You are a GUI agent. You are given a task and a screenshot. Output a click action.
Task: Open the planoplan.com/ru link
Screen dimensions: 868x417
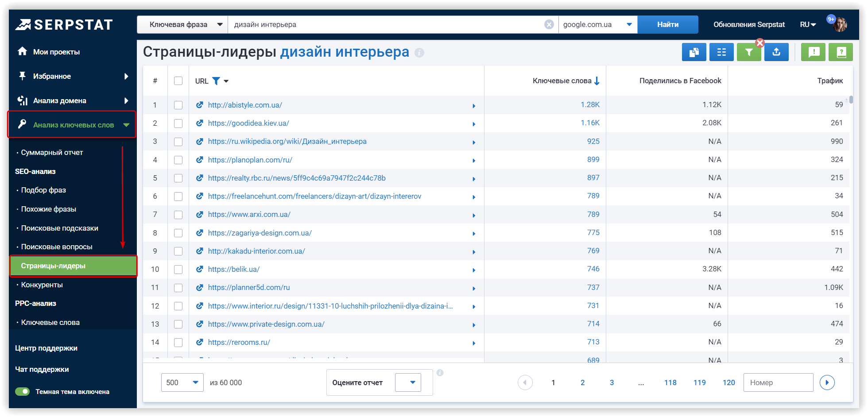tap(250, 160)
